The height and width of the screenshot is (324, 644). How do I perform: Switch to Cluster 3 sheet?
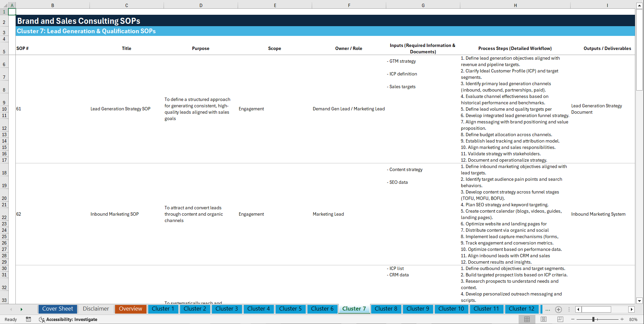227,309
